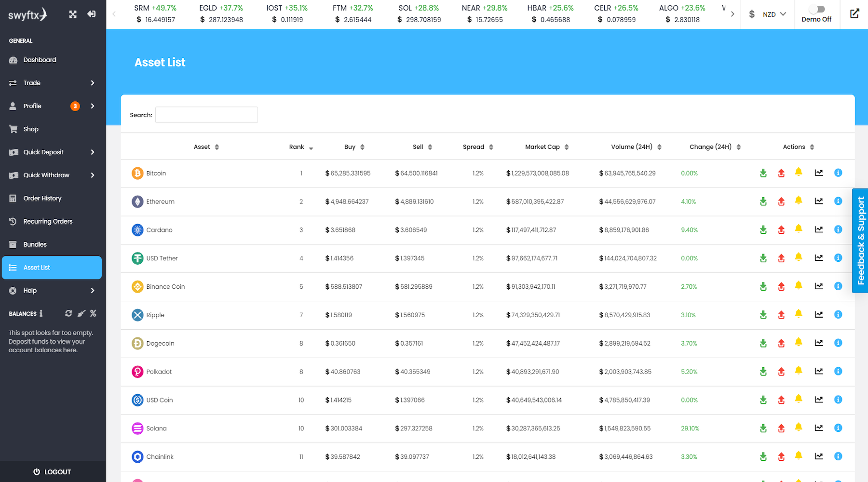Expand the Trade menu

52,83
